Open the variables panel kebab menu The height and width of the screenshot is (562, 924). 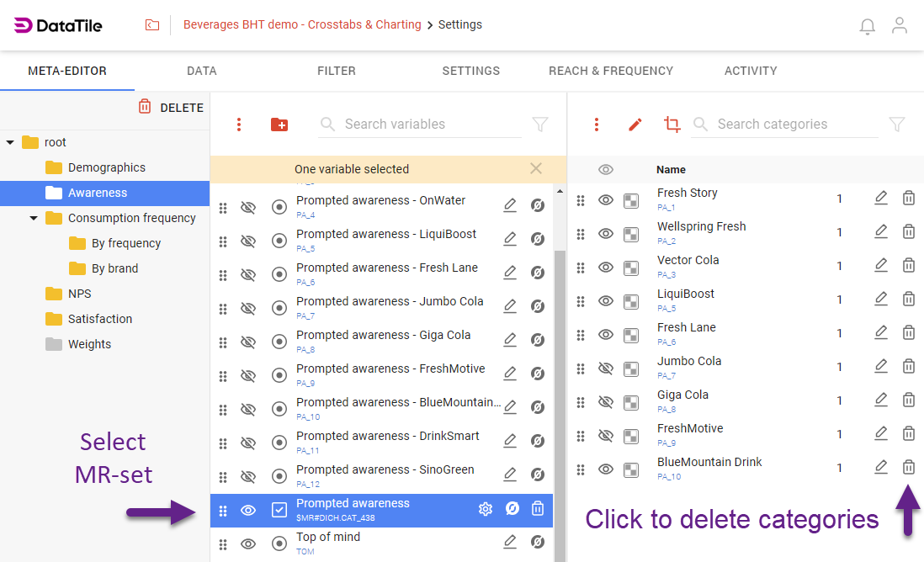(x=240, y=124)
